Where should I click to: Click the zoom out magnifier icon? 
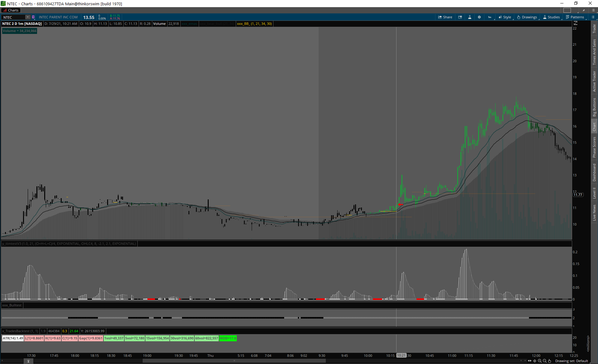(545, 361)
